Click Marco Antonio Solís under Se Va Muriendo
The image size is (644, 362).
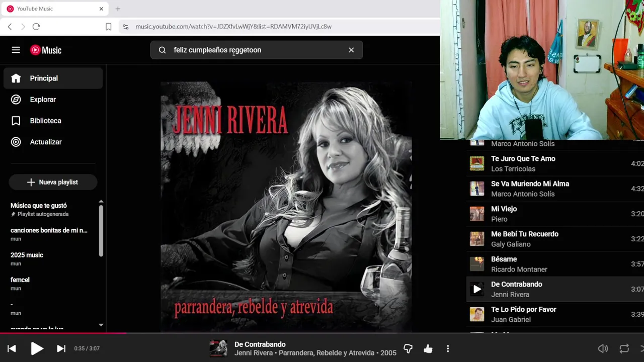[523, 194]
